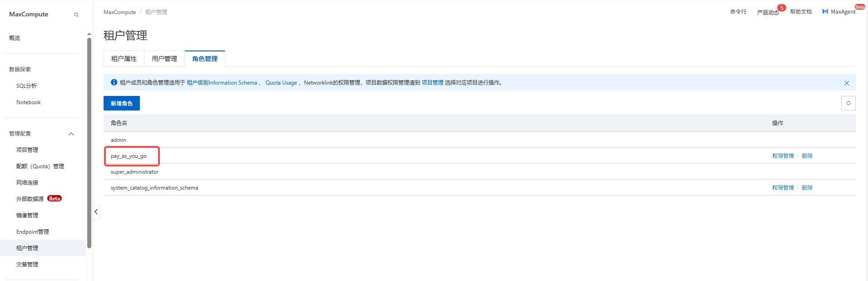Collapse the 管理配置 section

click(71, 134)
